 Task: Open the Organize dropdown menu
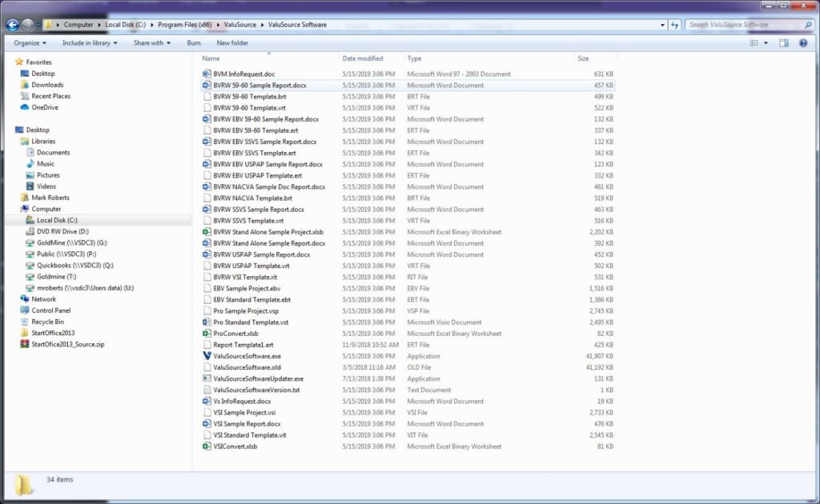click(29, 42)
